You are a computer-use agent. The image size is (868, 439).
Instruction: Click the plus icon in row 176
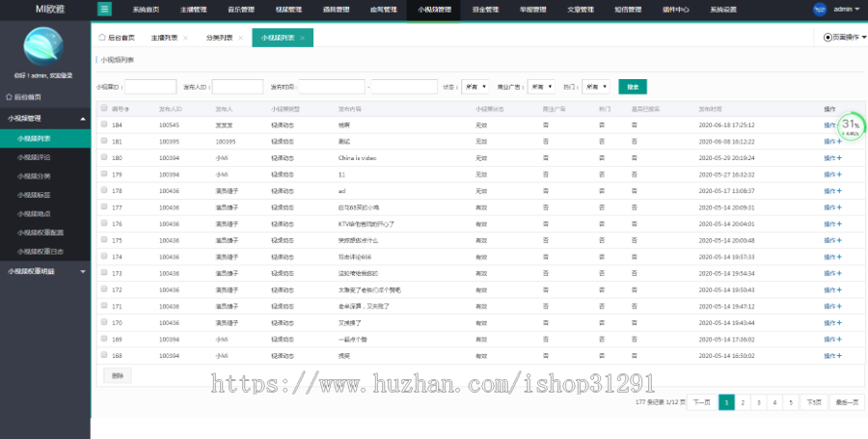(x=839, y=224)
